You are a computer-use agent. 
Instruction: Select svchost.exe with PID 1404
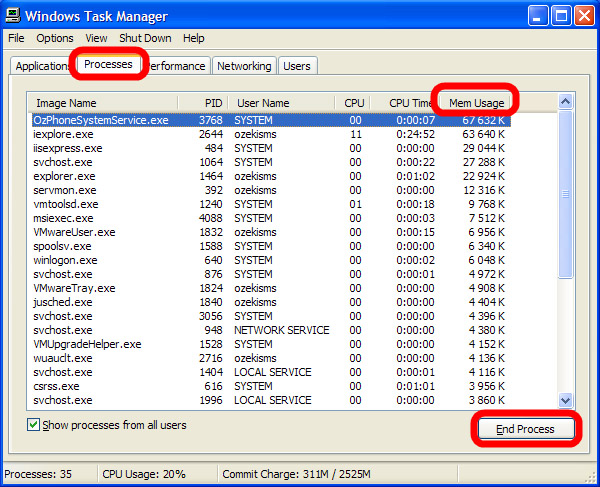(x=271, y=372)
